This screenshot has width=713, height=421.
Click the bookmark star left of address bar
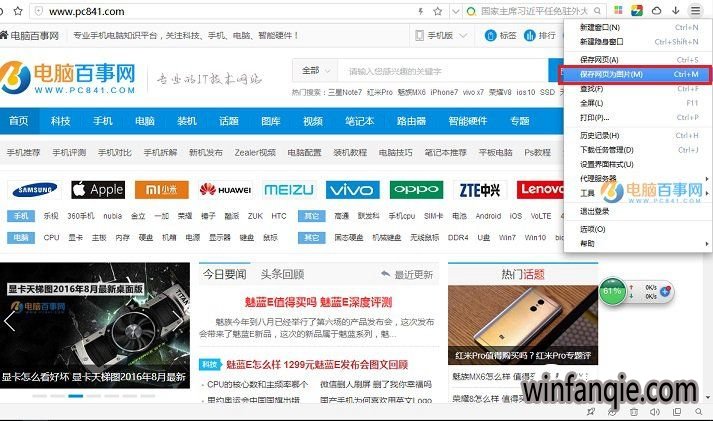click(18, 11)
